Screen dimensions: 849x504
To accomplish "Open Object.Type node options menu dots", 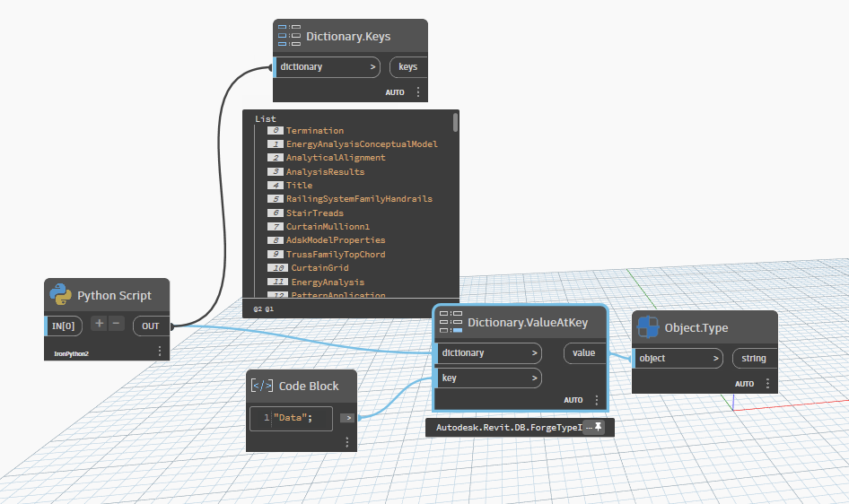I will tap(768, 384).
